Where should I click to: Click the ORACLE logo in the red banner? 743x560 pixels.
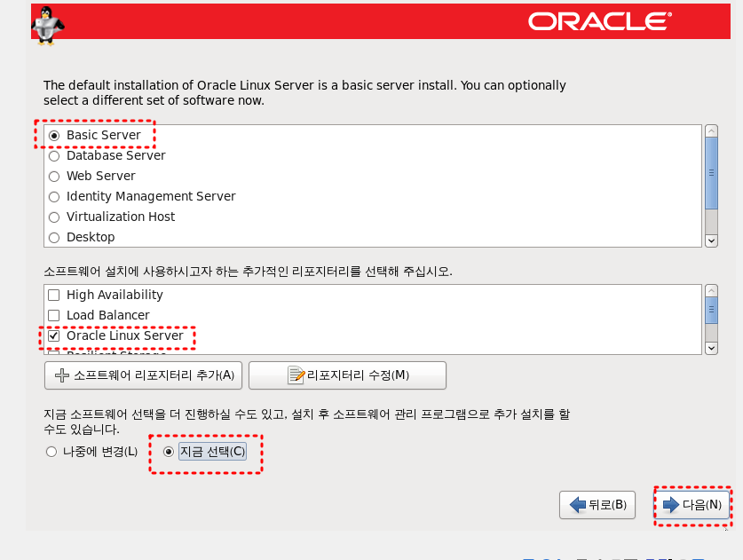tap(600, 22)
